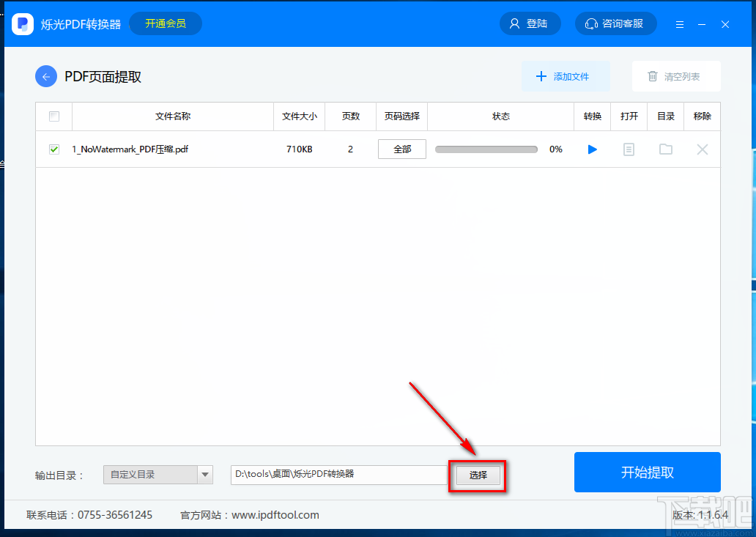The image size is (756, 537).
Task: Minimize the converter window
Action: click(x=702, y=24)
